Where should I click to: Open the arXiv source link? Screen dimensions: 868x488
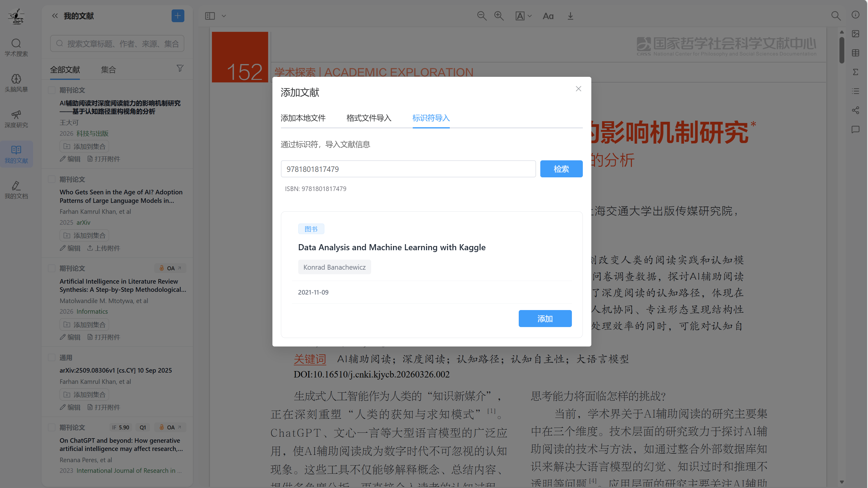point(83,222)
